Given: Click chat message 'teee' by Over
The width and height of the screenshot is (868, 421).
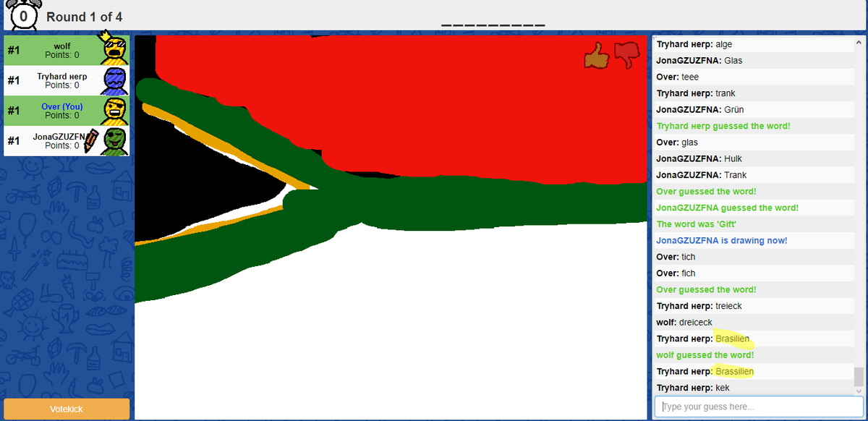Looking at the screenshot, I should [x=690, y=77].
